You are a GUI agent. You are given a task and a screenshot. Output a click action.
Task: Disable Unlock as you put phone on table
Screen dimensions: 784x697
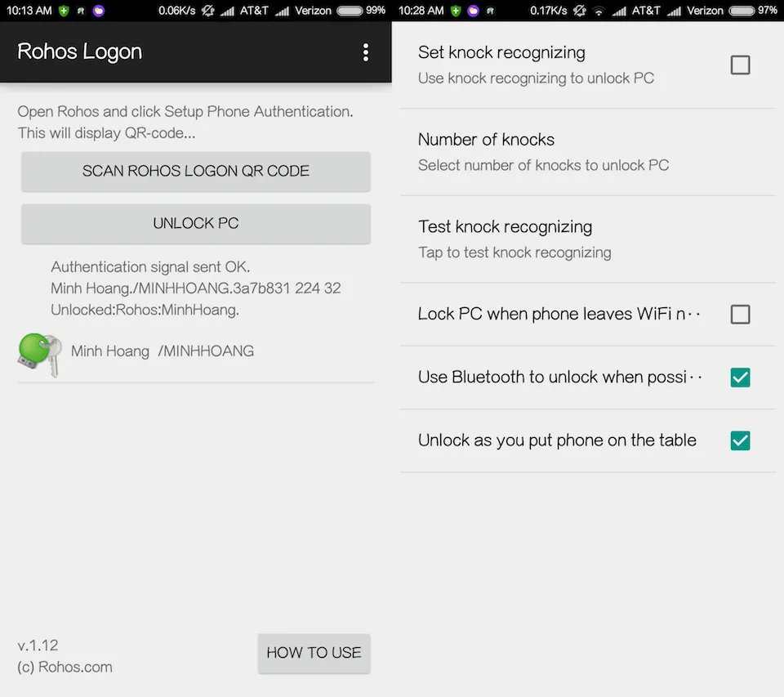(x=740, y=440)
